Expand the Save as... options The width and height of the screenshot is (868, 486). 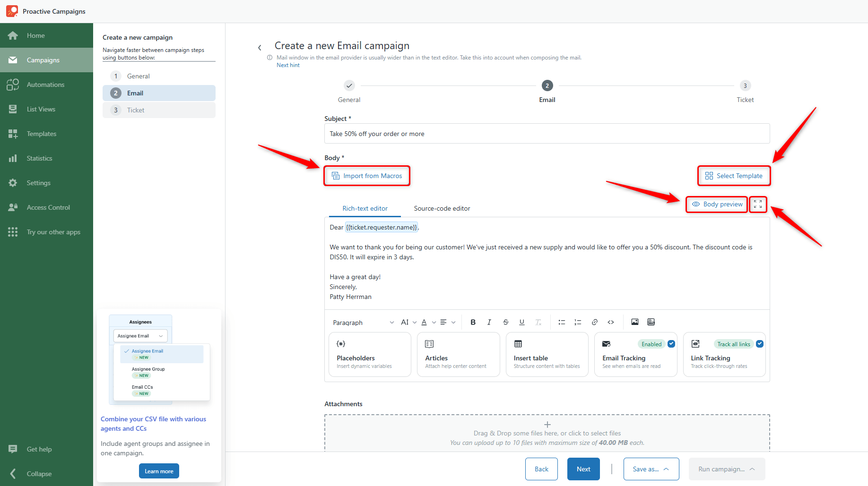click(x=651, y=469)
